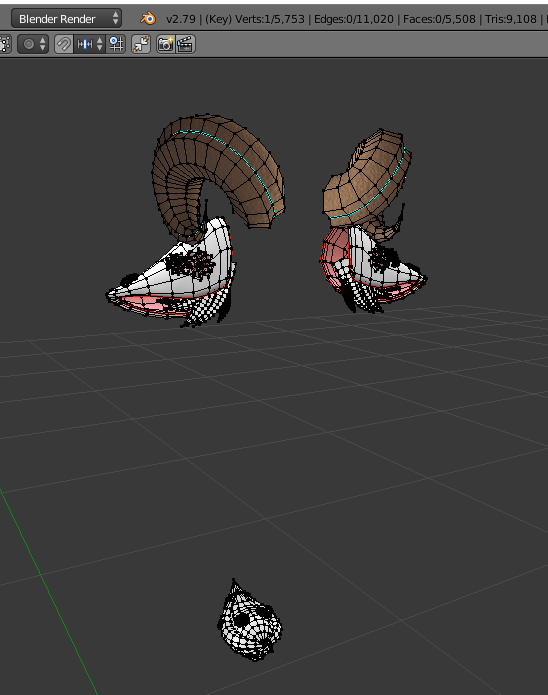This screenshot has width=548, height=695.
Task: Click the limit selection to visible icon
Action: pos(4,44)
